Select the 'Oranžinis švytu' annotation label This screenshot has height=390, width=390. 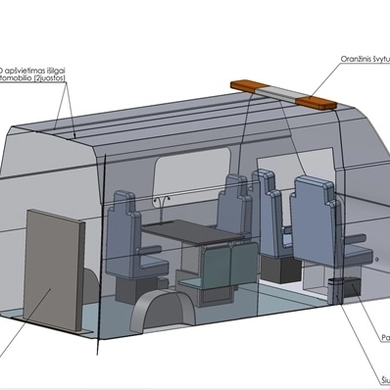[x=365, y=59]
